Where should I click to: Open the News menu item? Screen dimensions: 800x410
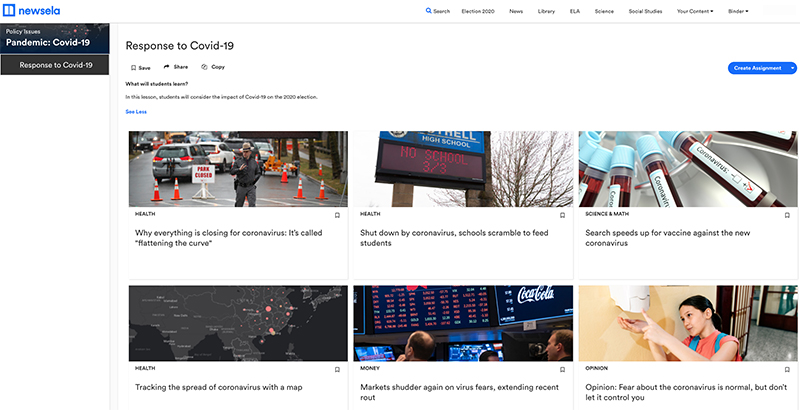(x=516, y=11)
